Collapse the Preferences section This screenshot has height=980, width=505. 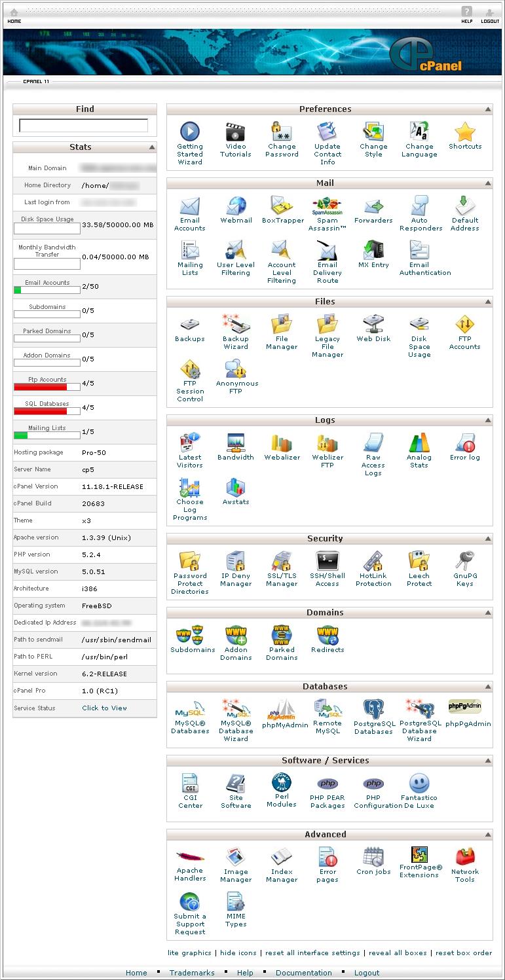pyautogui.click(x=488, y=109)
